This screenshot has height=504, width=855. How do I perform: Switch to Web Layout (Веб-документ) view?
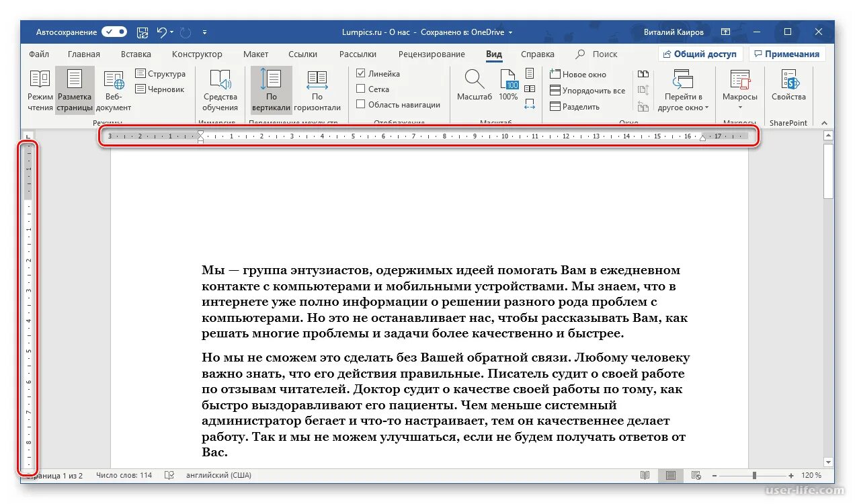[114, 89]
